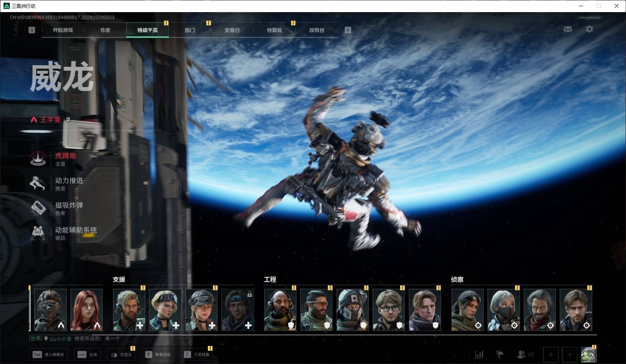Image resolution: width=626 pixels, height=364 pixels.
Task: Open the 改枪台 tab
Action: click(317, 30)
